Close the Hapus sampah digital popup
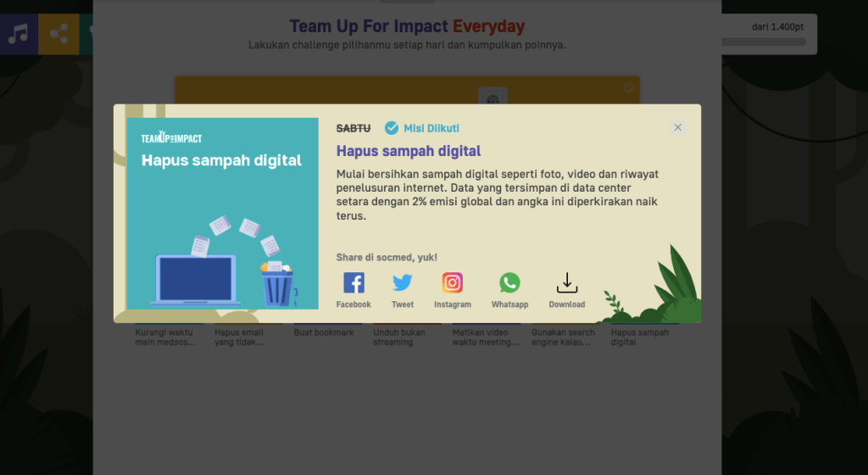This screenshot has width=868, height=475. pyautogui.click(x=677, y=127)
